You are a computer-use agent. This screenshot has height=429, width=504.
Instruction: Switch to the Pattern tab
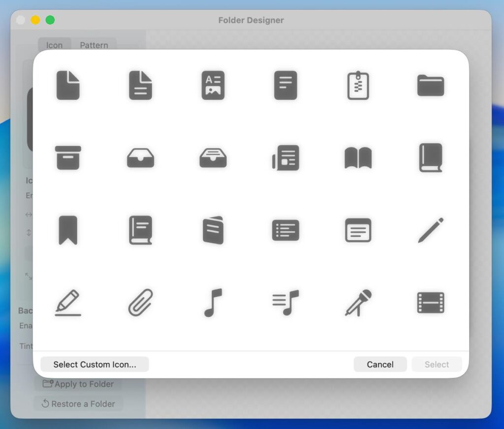(x=94, y=45)
